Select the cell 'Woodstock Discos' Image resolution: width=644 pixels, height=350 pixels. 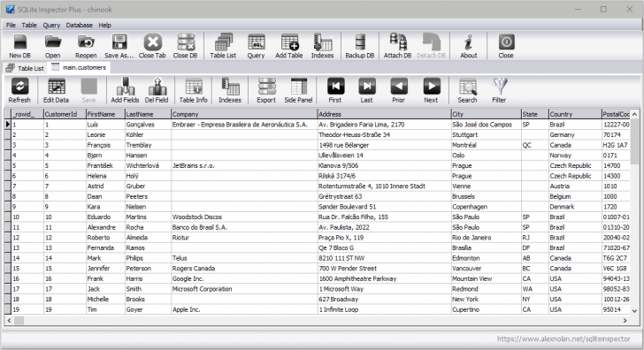pos(244,217)
